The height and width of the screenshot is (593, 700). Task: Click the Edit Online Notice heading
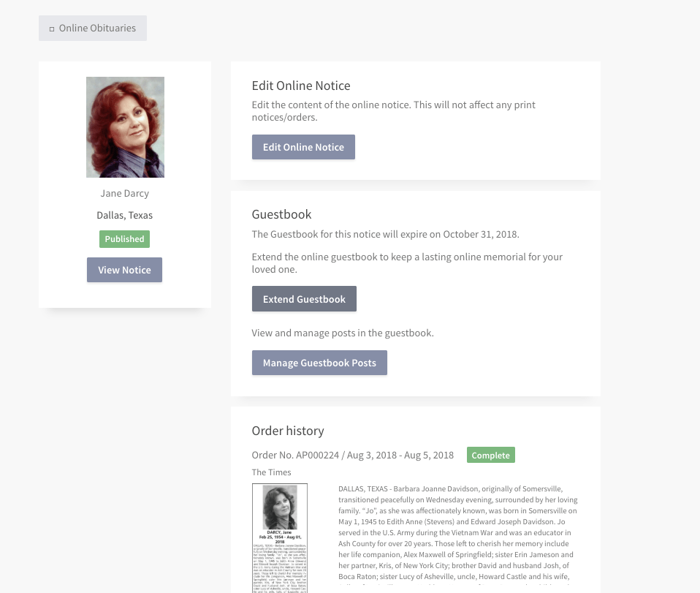[x=300, y=86]
